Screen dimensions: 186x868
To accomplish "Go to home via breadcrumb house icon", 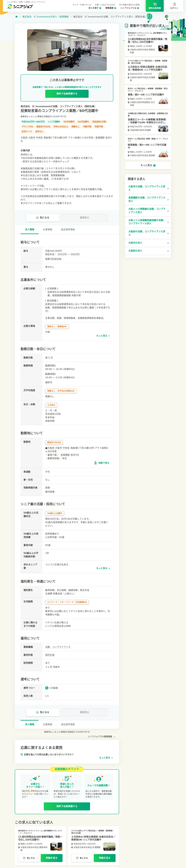I will (x=16, y=16).
